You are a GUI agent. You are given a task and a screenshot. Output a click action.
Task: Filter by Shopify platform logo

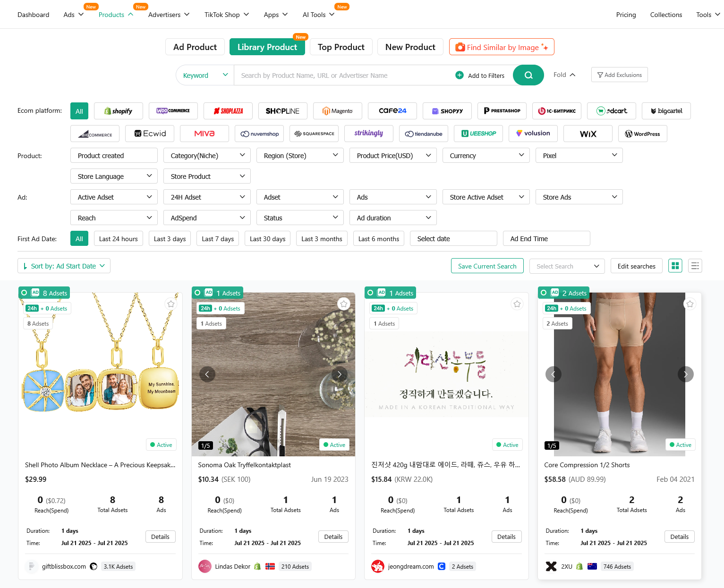click(x=119, y=111)
